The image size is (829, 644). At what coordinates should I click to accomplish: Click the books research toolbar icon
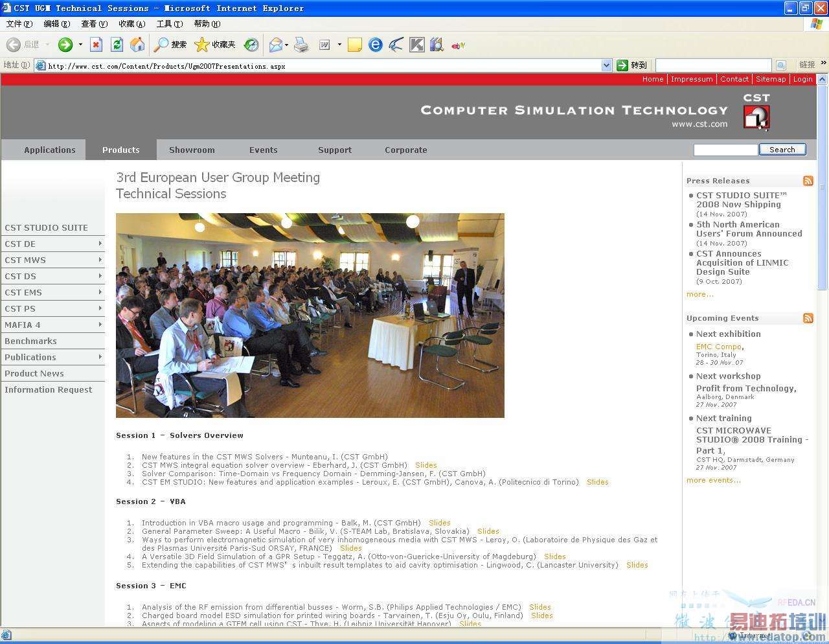click(437, 45)
